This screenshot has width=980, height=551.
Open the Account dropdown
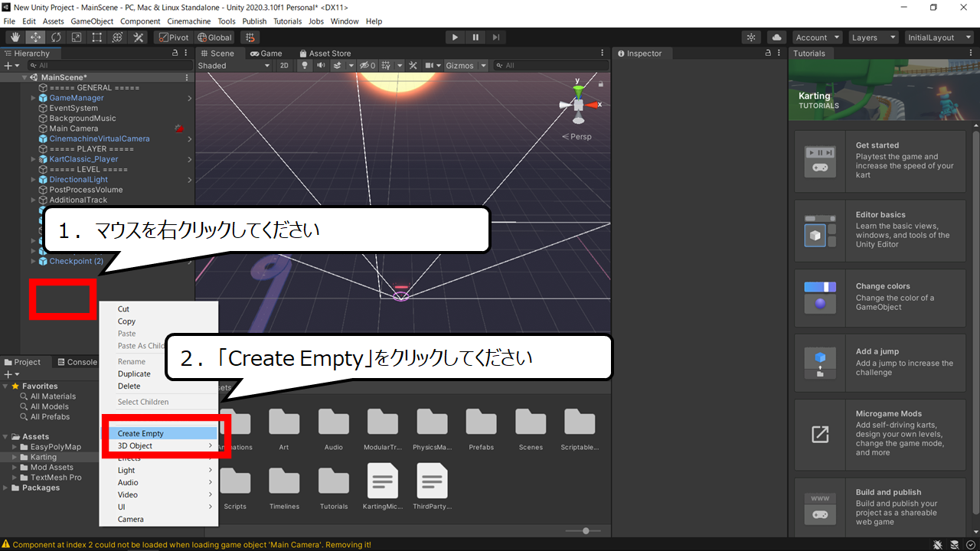coord(817,37)
